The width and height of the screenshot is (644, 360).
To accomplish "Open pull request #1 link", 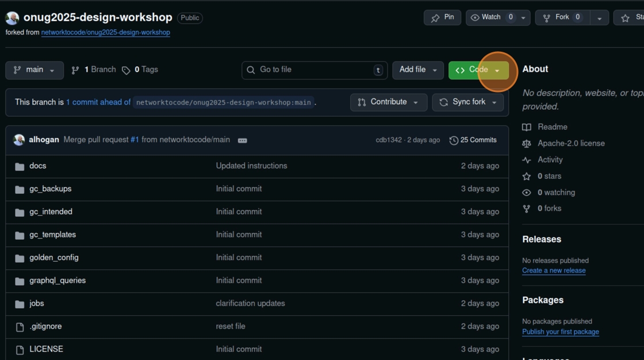I will point(135,140).
